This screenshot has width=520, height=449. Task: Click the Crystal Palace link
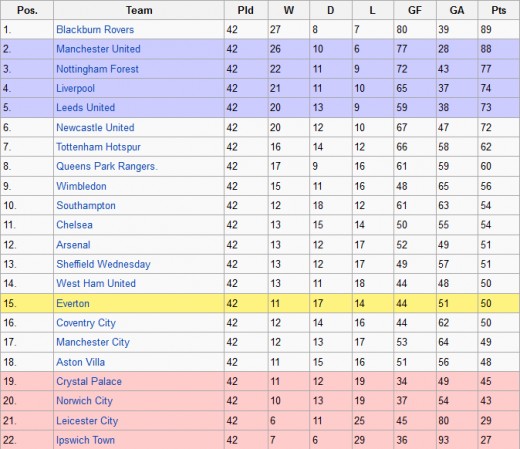click(89, 382)
